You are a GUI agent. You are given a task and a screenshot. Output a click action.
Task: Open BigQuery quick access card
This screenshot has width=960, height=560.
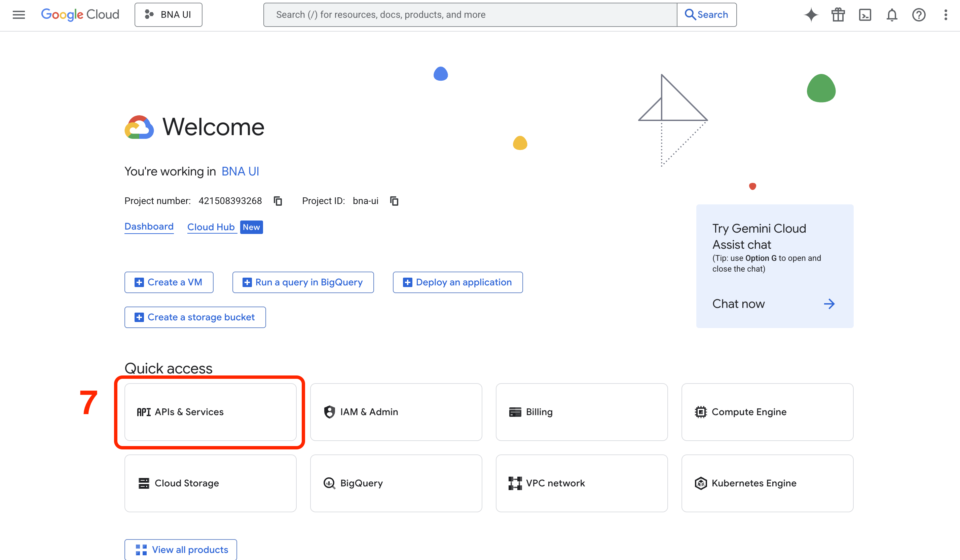pyautogui.click(x=396, y=483)
